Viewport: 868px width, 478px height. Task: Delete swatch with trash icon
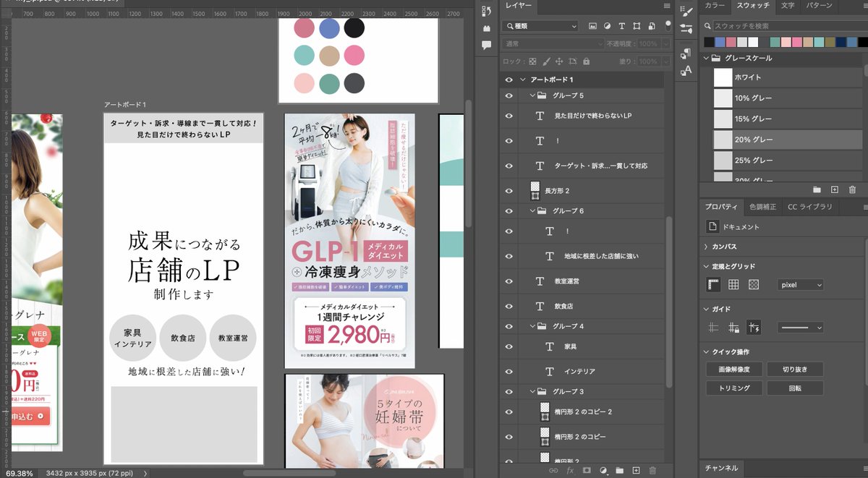[852, 189]
